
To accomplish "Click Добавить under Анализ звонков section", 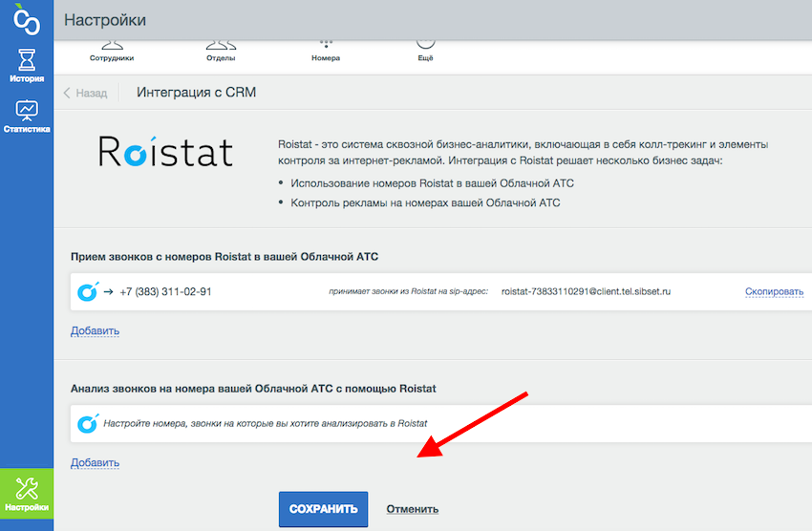I will click(x=95, y=462).
